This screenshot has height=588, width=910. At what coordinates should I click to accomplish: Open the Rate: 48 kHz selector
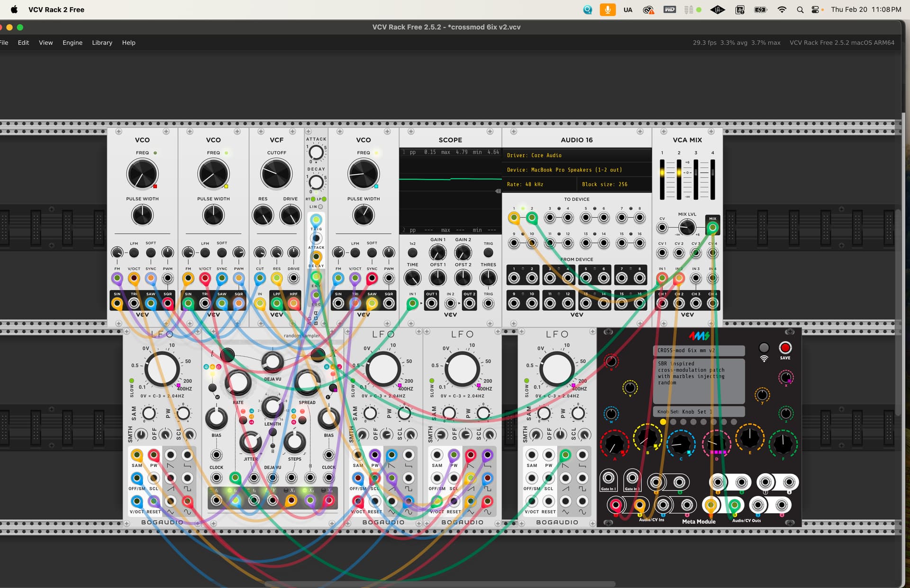(x=539, y=184)
